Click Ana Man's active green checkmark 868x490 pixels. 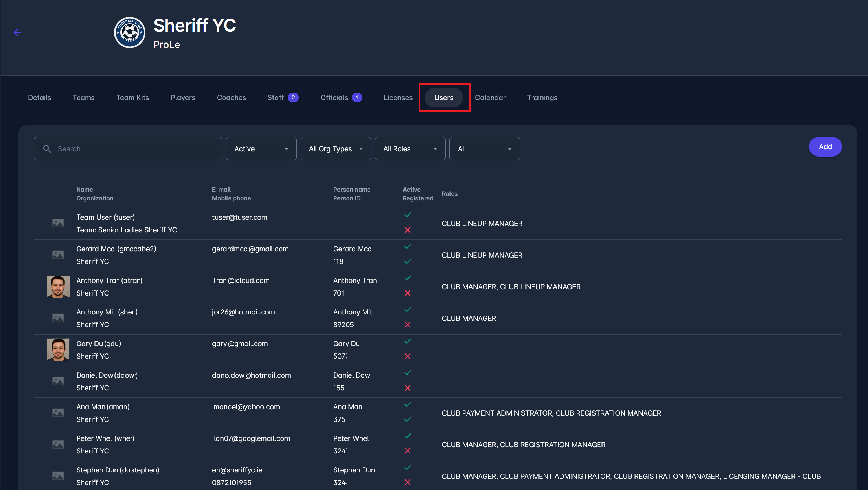407,404
